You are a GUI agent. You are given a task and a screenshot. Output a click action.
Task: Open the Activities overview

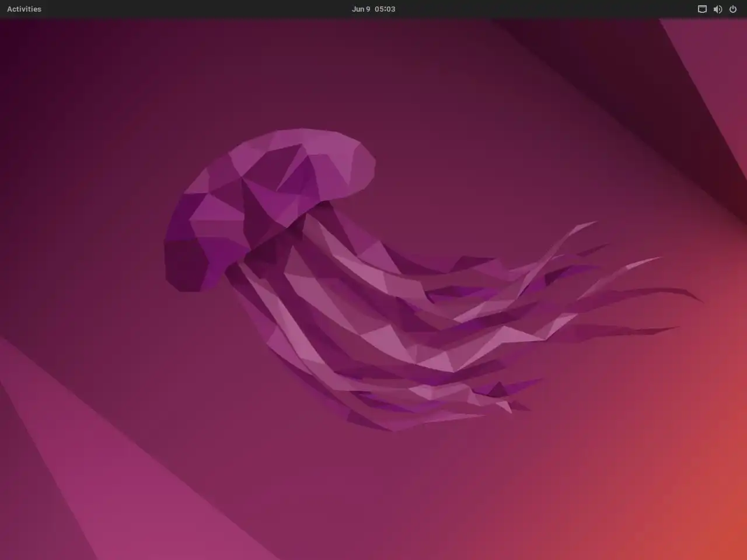24,9
